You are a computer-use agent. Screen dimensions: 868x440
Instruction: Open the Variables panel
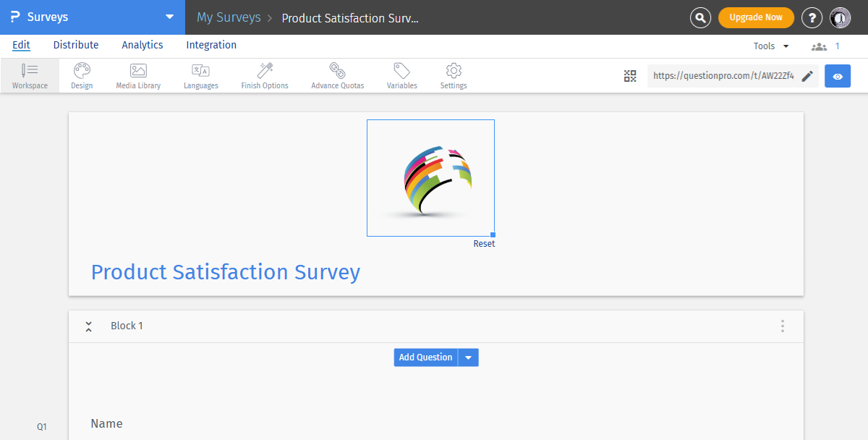(401, 75)
